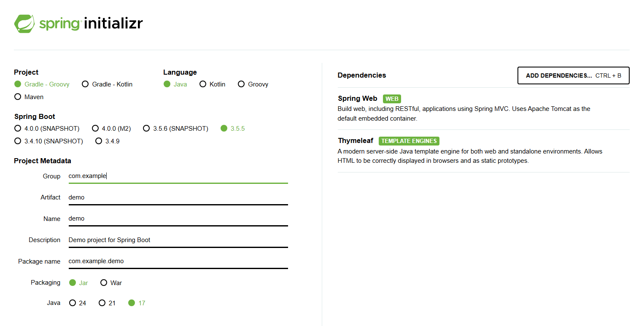Click into the Package name field

[178, 261]
